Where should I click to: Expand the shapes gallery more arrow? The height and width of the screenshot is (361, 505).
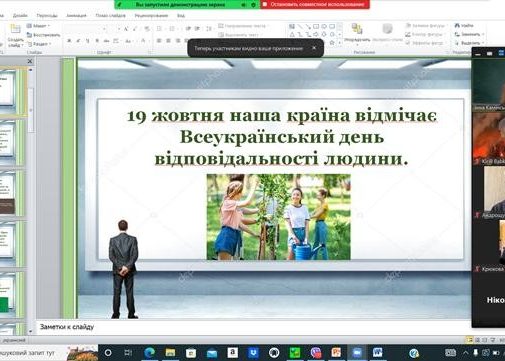tap(340, 43)
